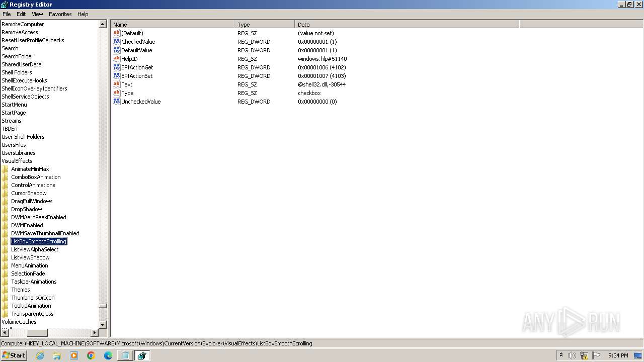Screen dimensions: 644x362
Task: Show hidden system tray icons
Action: (561, 355)
